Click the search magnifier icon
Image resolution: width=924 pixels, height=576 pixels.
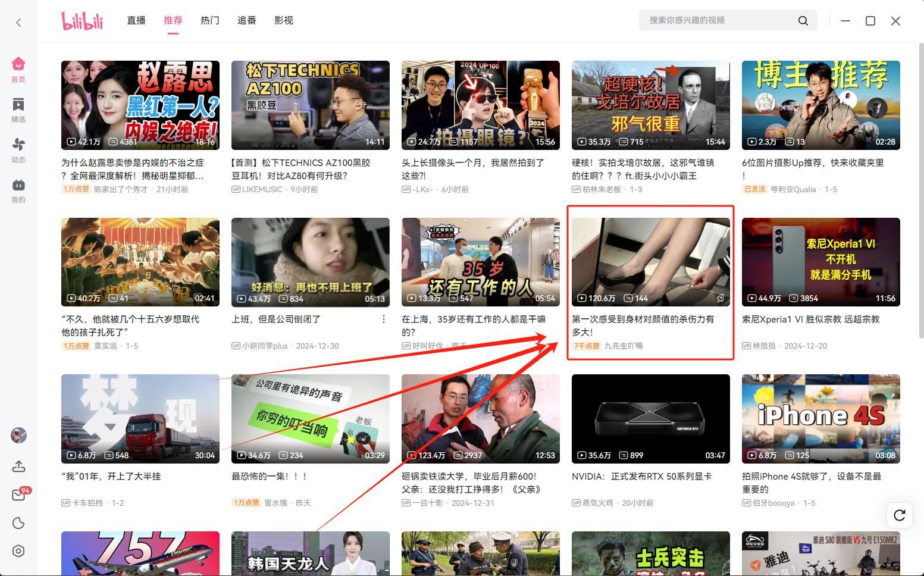[803, 21]
